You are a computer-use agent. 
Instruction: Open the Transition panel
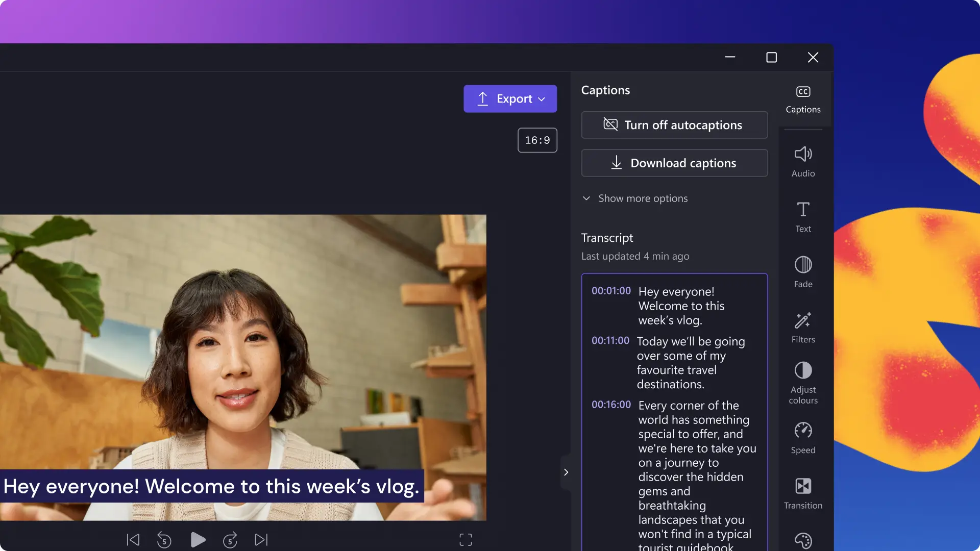(x=802, y=493)
